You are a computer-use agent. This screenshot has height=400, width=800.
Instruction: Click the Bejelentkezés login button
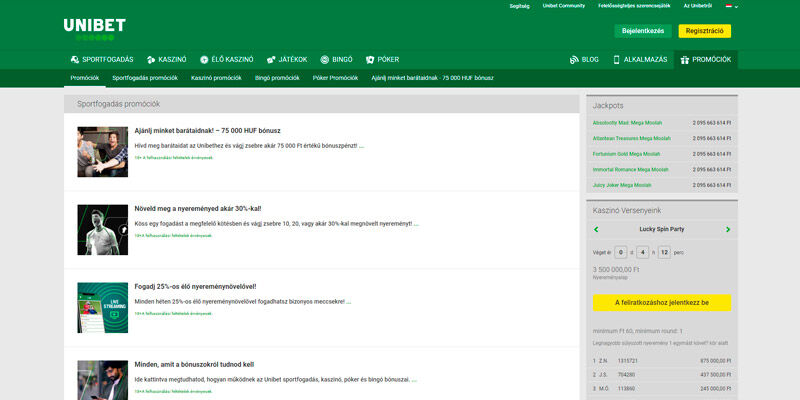[x=643, y=31]
